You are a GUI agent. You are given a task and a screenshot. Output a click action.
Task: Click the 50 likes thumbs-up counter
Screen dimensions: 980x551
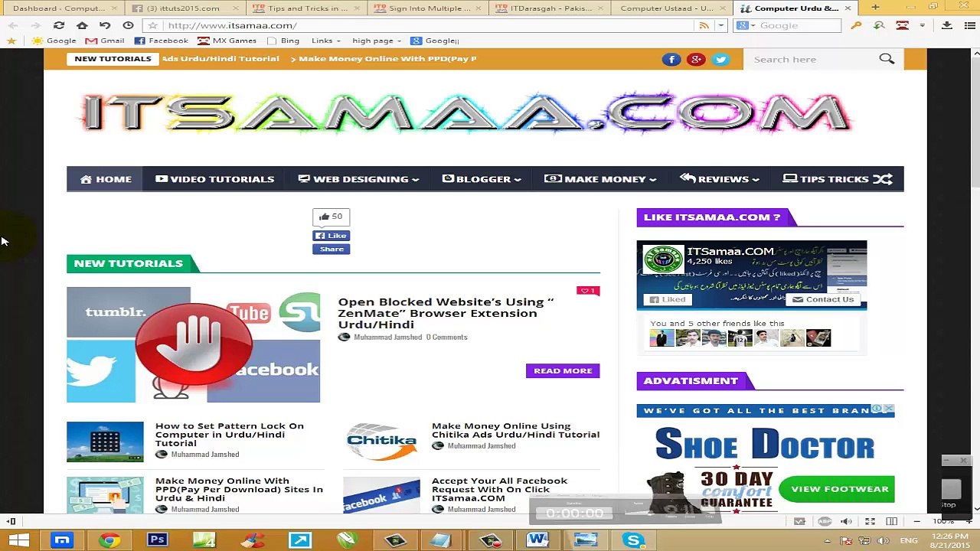[x=331, y=217]
